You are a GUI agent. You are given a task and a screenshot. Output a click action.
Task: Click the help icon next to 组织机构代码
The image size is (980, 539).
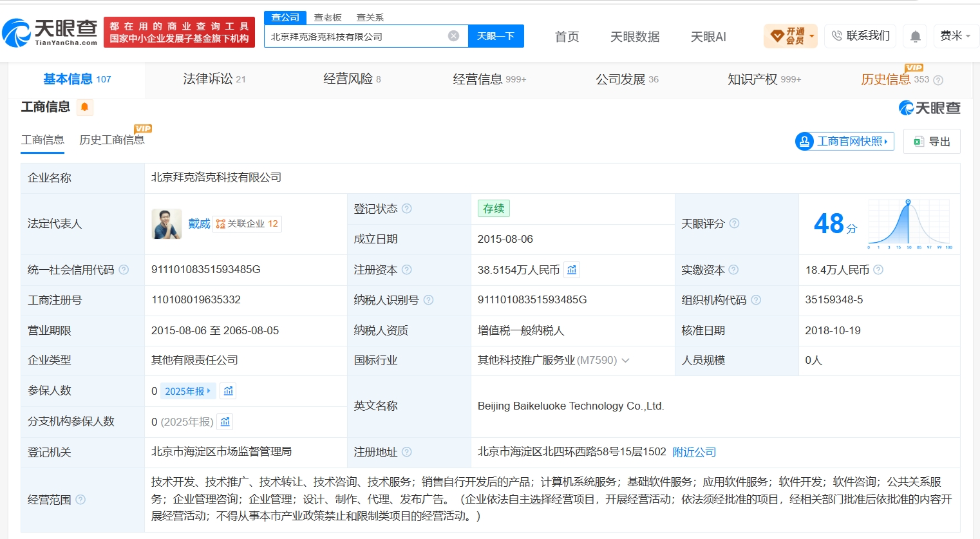[756, 300]
